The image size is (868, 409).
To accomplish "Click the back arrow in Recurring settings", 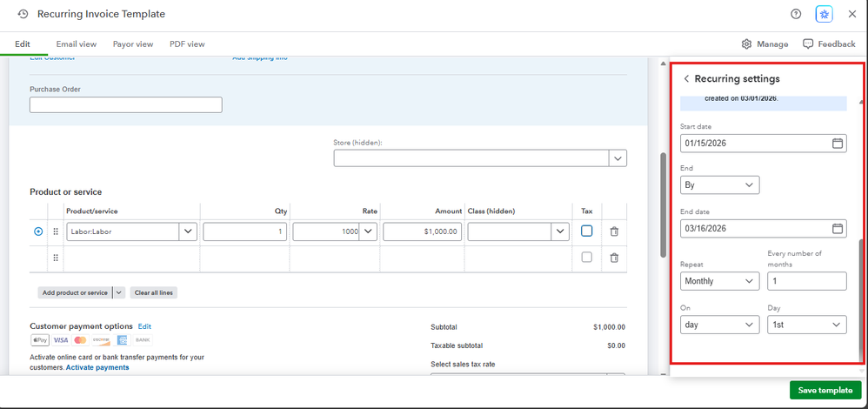I will click(x=686, y=78).
